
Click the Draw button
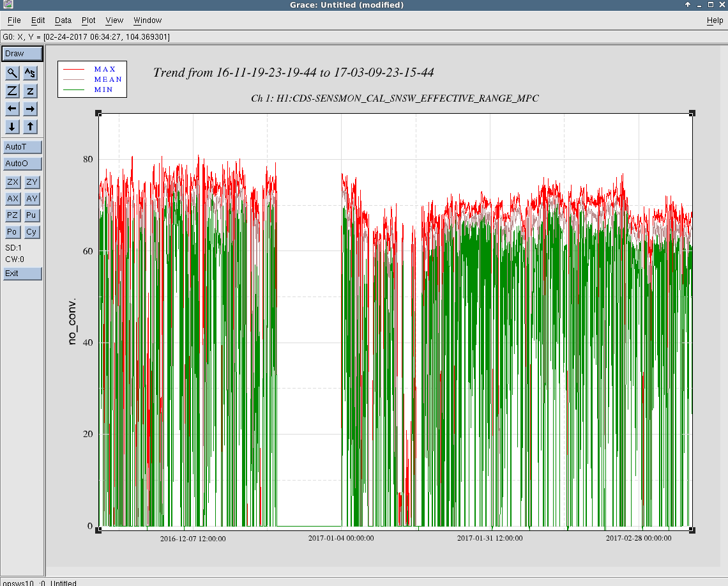22,54
